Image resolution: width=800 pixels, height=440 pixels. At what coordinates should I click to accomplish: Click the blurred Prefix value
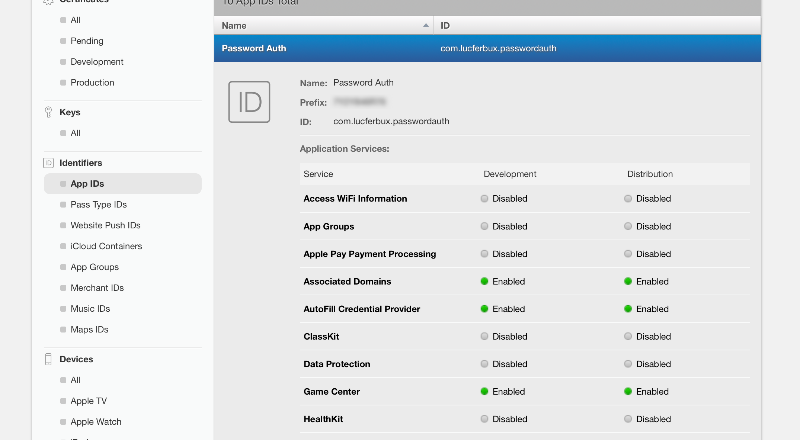tap(360, 102)
